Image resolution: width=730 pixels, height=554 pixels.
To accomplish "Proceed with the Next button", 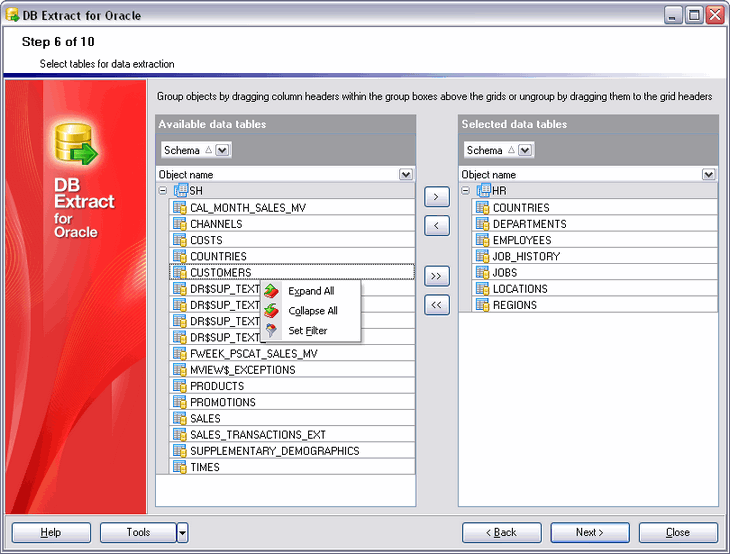I will click(x=590, y=532).
